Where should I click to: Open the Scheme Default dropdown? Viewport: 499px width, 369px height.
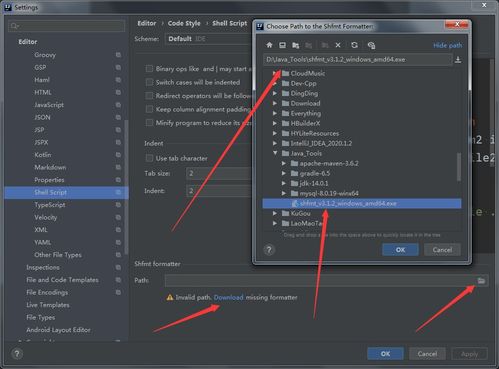coord(208,39)
